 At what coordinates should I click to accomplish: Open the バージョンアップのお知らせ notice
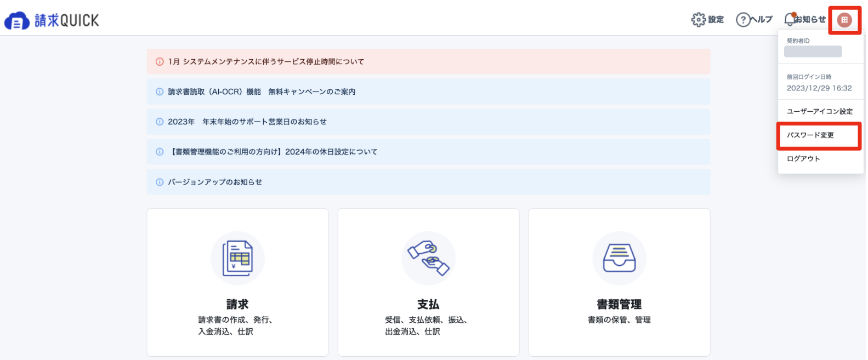point(428,182)
